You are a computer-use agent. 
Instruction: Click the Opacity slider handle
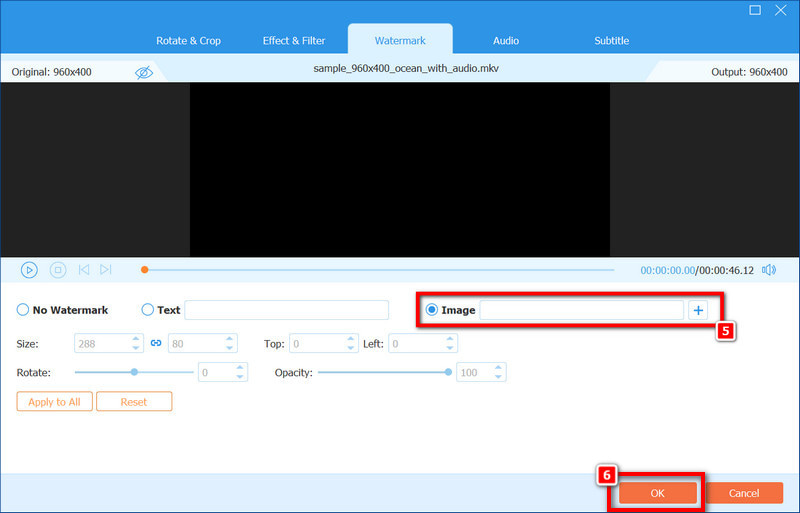point(448,372)
